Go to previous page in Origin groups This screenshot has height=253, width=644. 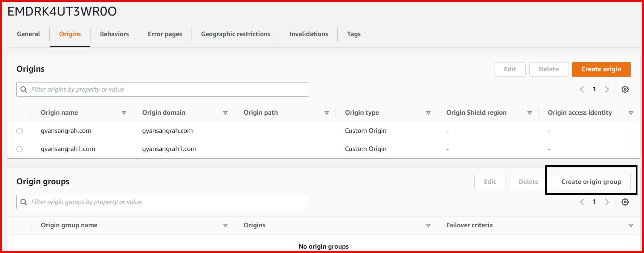tap(582, 202)
